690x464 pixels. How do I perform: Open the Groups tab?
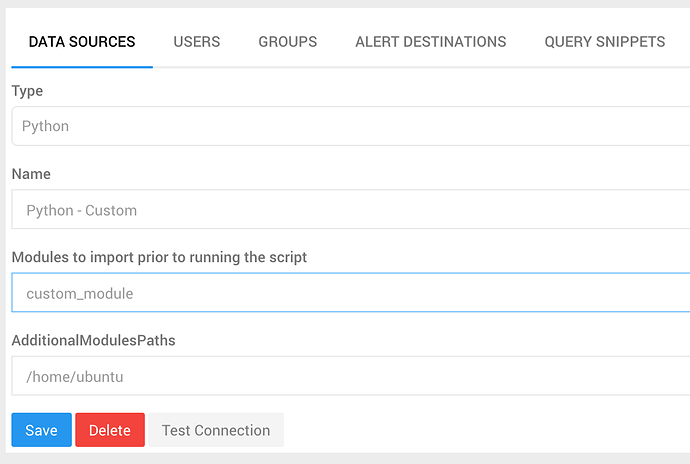point(287,42)
